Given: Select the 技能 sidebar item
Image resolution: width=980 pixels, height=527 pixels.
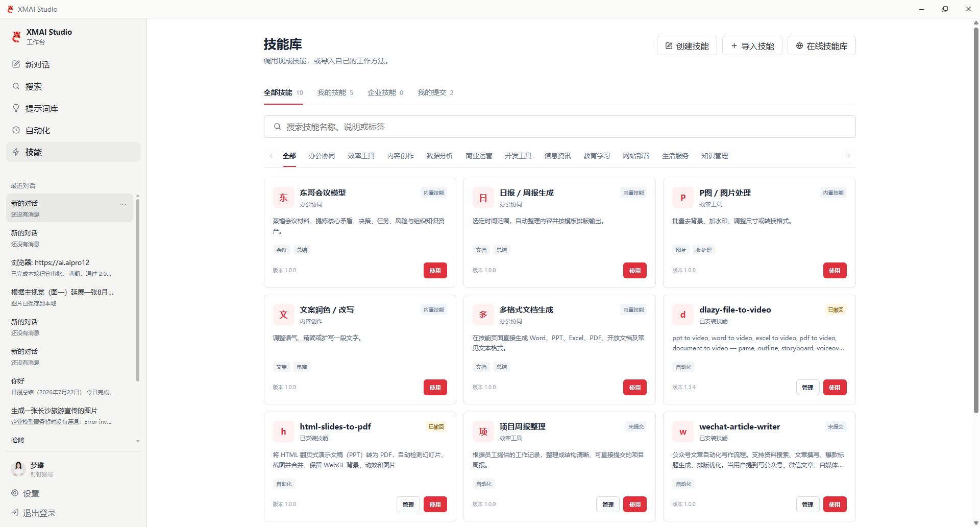Looking at the screenshot, I should [x=73, y=152].
